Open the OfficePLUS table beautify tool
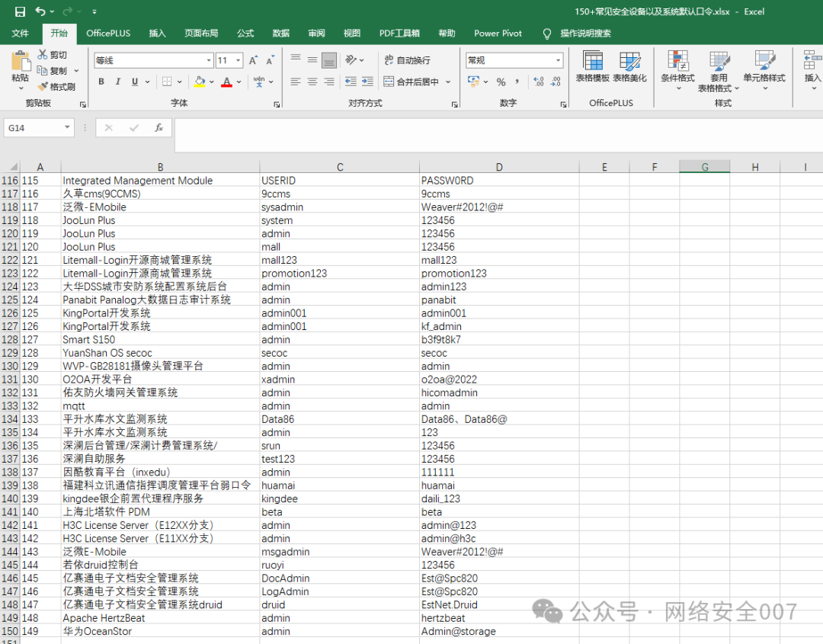 click(x=629, y=66)
